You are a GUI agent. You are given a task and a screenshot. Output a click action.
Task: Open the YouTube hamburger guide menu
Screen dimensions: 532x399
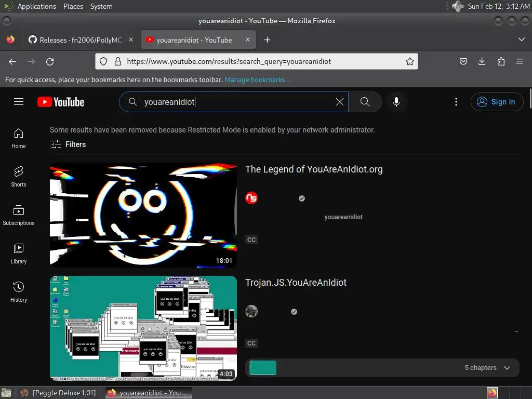pos(19,102)
